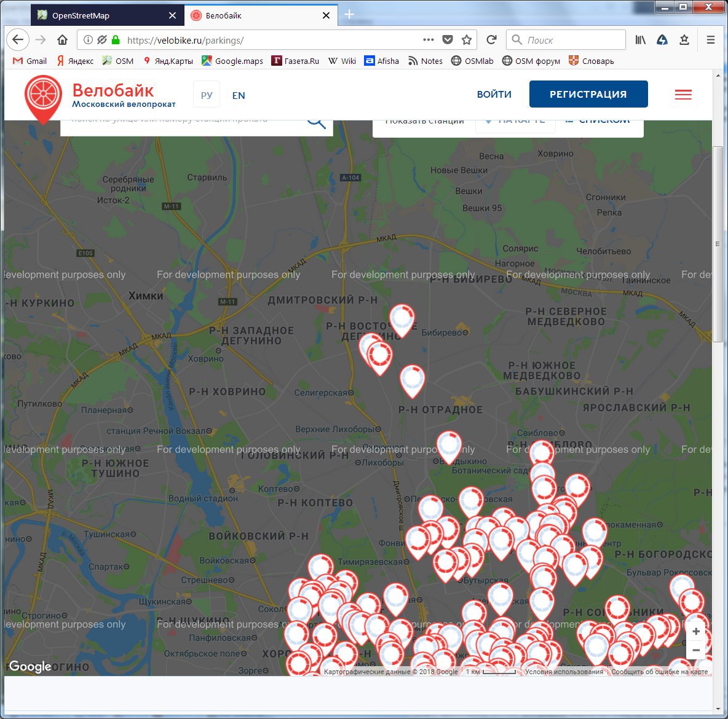
Task: Click the Google logo on map
Action: pos(30,667)
